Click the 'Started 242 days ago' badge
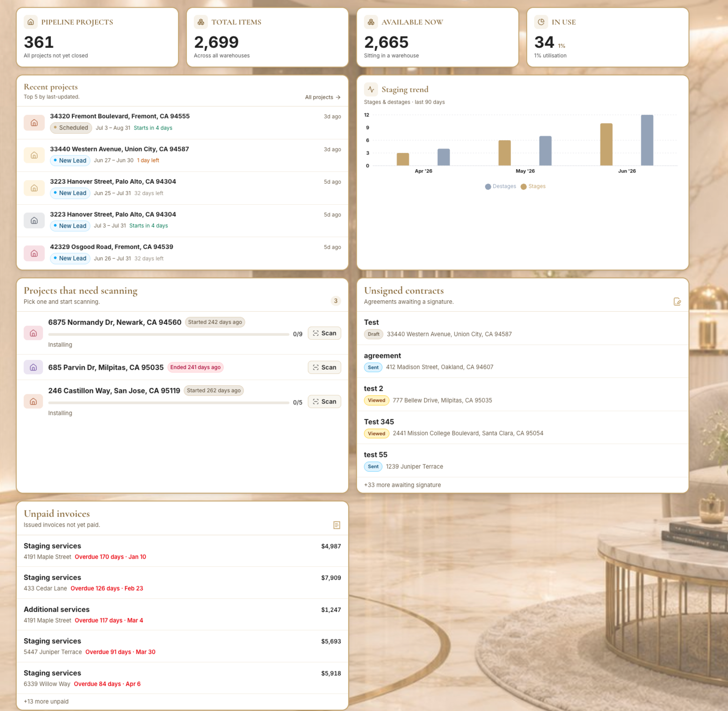 coord(215,322)
